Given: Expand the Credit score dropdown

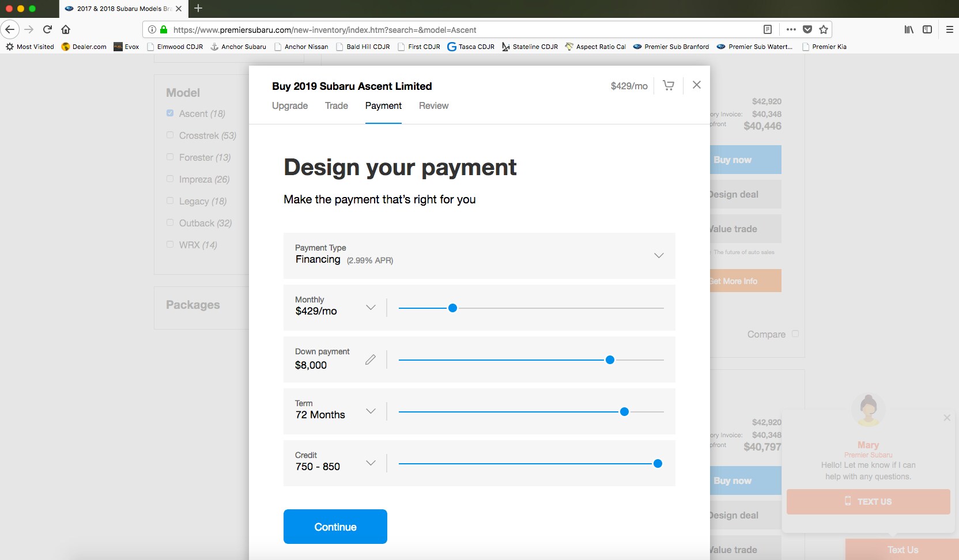Looking at the screenshot, I should point(371,463).
